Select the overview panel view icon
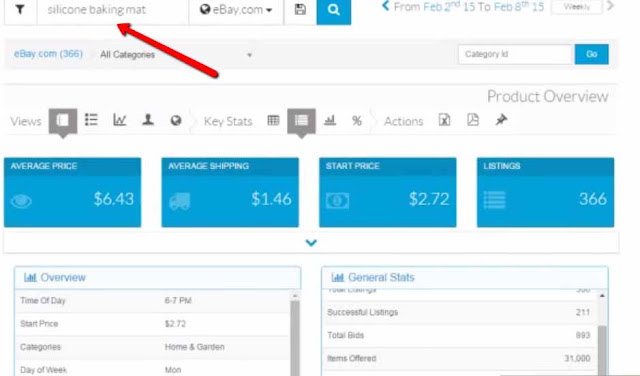Screen dimensions: 640x376 pyautogui.click(x=62, y=120)
